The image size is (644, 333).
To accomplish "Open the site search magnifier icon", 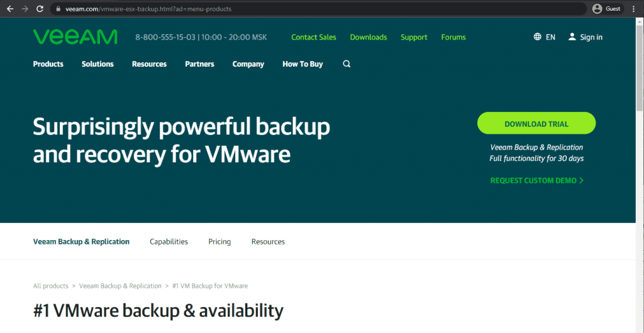I will [x=347, y=64].
